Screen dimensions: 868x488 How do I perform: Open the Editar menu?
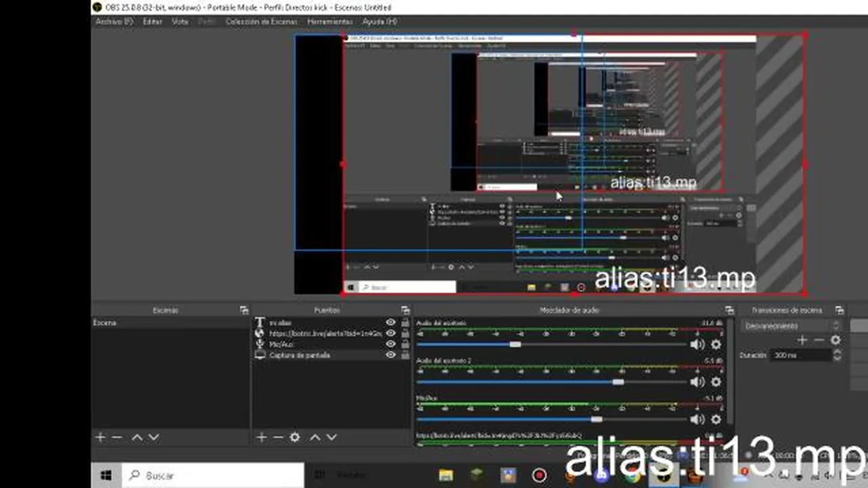point(153,22)
